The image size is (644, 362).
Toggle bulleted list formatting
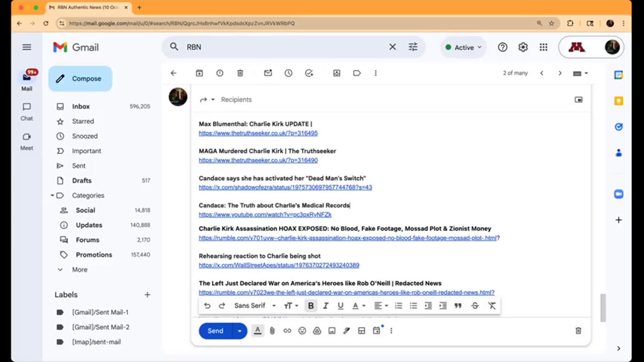tap(414, 306)
